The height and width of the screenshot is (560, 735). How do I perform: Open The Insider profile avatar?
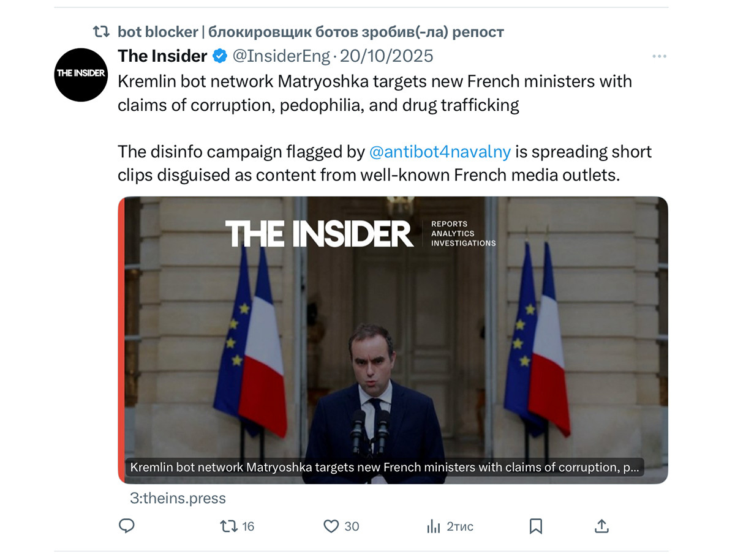click(x=81, y=74)
